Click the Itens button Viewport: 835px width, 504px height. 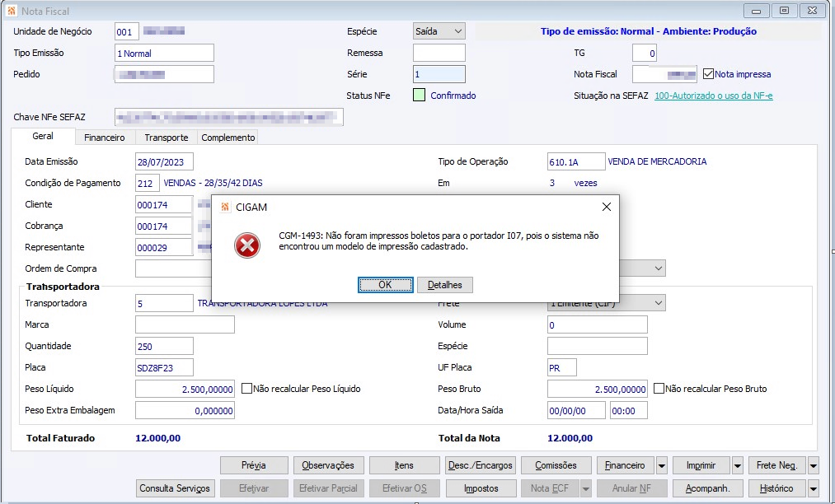pyautogui.click(x=404, y=465)
